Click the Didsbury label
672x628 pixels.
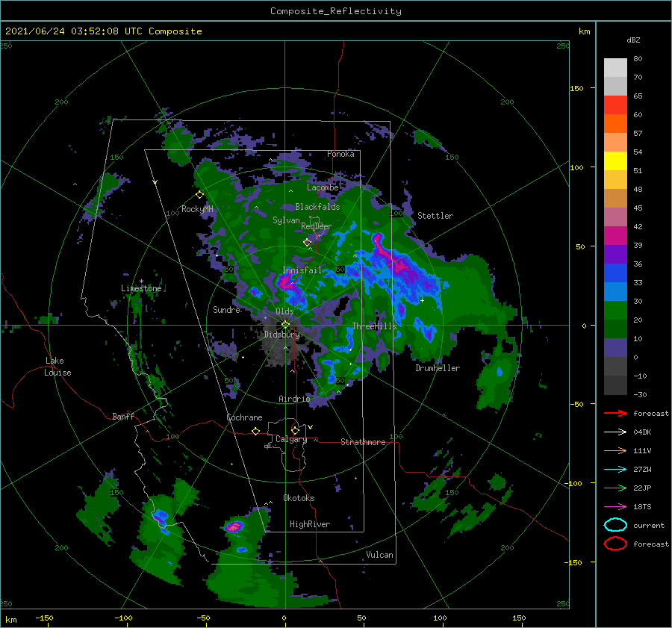pyautogui.click(x=281, y=335)
